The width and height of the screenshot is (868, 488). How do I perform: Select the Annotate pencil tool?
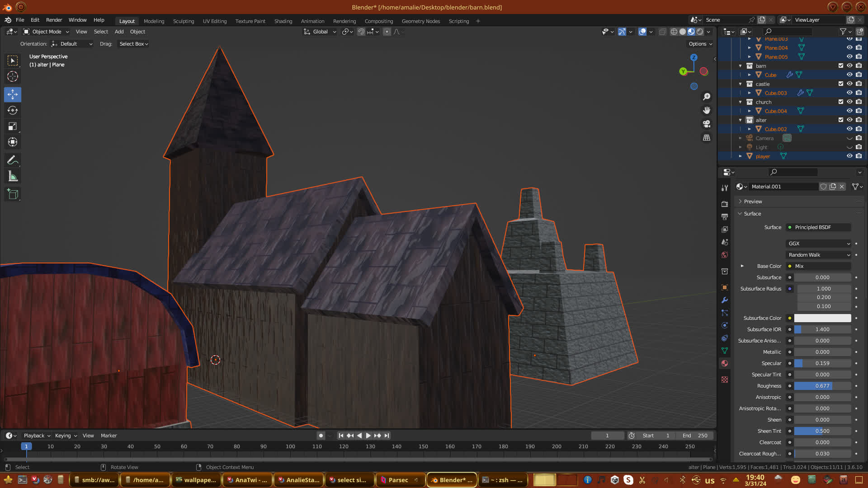(x=13, y=160)
